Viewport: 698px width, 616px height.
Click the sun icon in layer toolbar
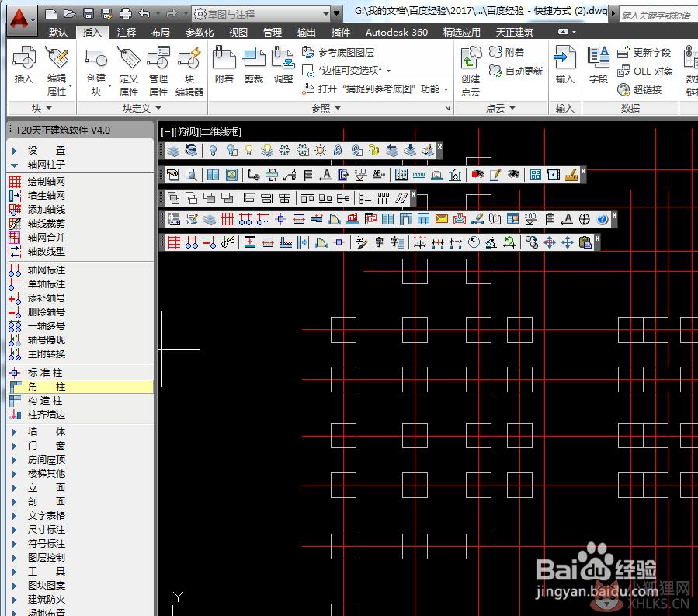pyautogui.click(x=320, y=151)
